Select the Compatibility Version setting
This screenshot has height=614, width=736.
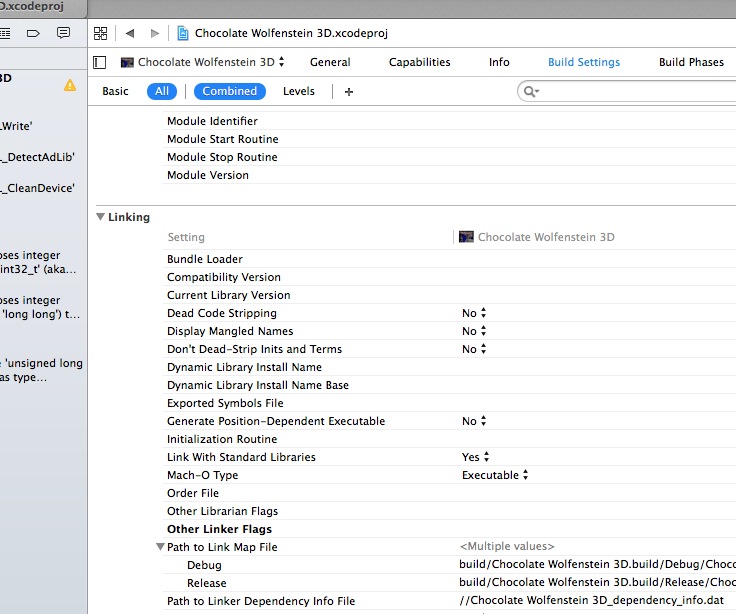click(x=224, y=277)
